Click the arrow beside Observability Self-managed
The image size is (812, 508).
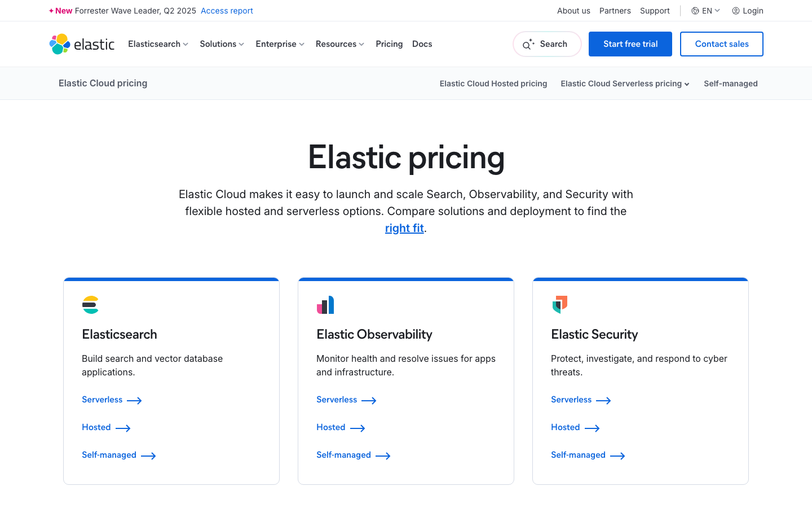tap(383, 456)
